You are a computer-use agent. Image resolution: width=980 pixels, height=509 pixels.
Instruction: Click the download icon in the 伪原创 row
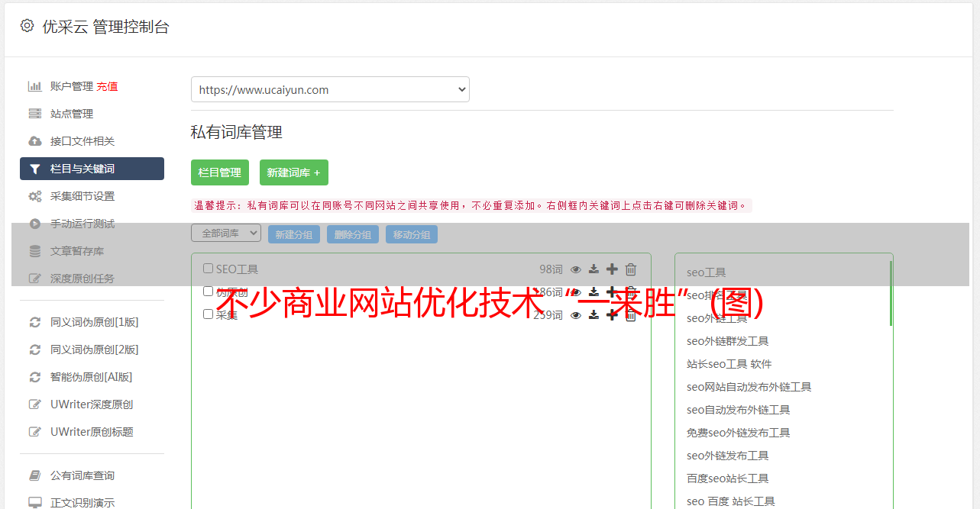click(593, 292)
